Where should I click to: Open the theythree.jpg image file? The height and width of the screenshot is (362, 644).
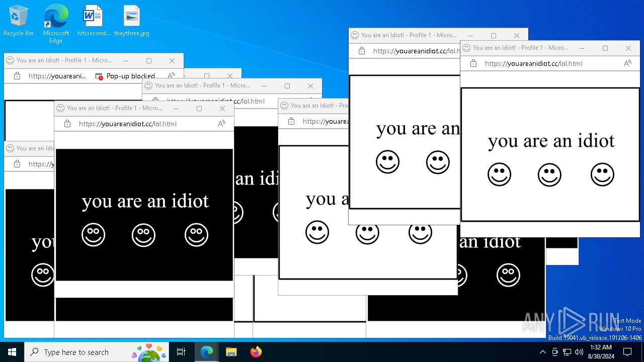132,21
